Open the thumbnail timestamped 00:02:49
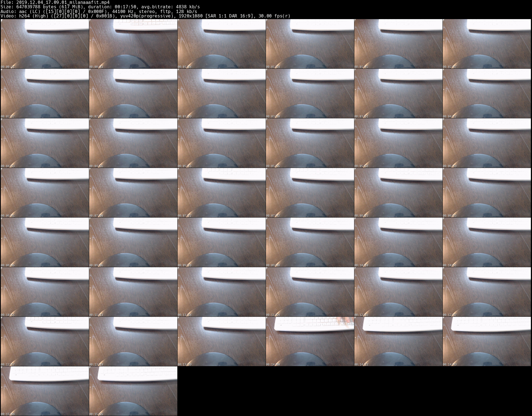 coord(133,93)
